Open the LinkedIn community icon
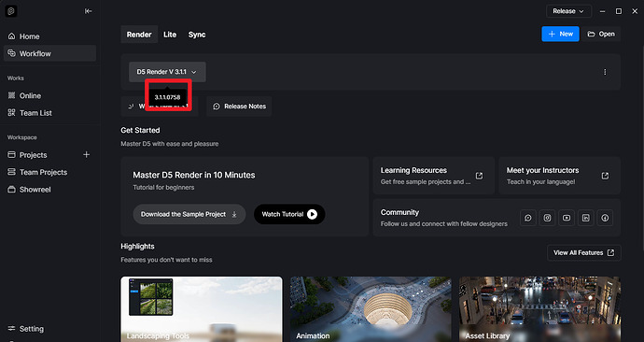Viewport: 644px width, 342px height. tap(586, 218)
